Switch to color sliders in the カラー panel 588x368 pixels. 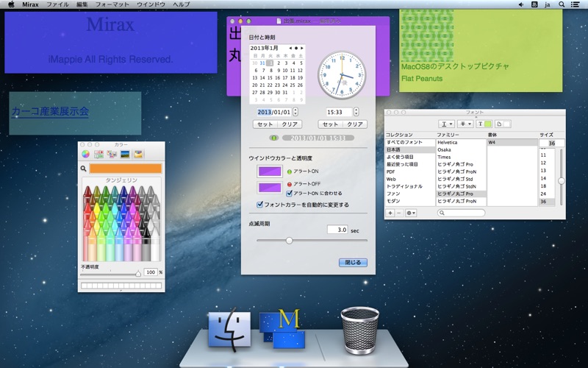[x=98, y=154]
